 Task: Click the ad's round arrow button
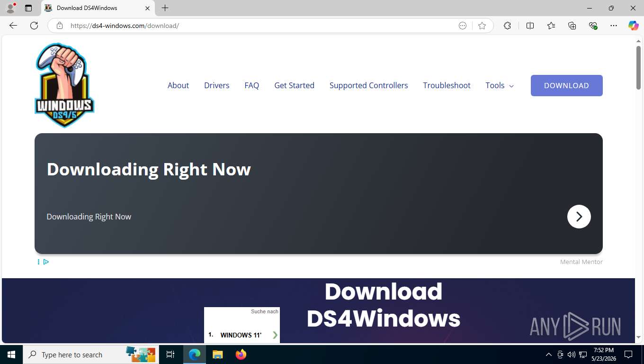tap(579, 217)
